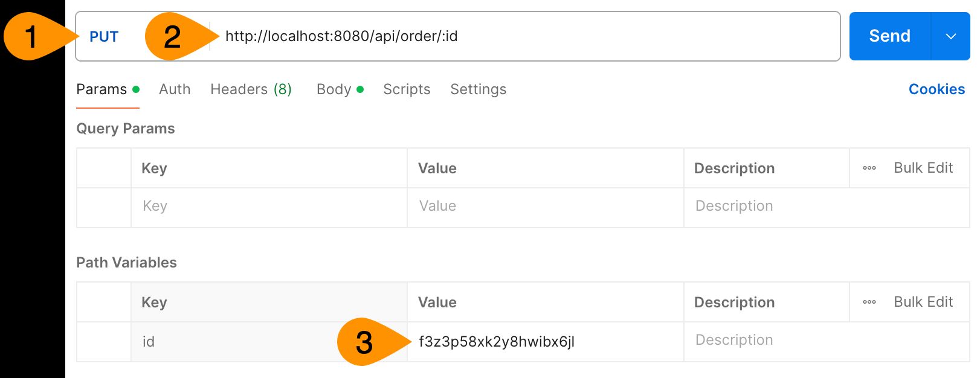This screenshot has width=980, height=378.
Task: Click the id variable Description field
Action: tap(827, 342)
